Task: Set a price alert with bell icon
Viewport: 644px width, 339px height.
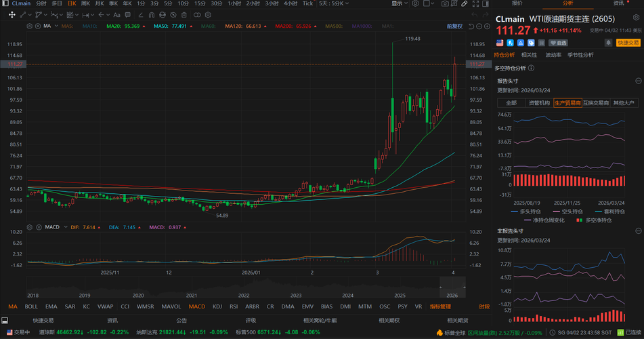Action: pos(609,43)
